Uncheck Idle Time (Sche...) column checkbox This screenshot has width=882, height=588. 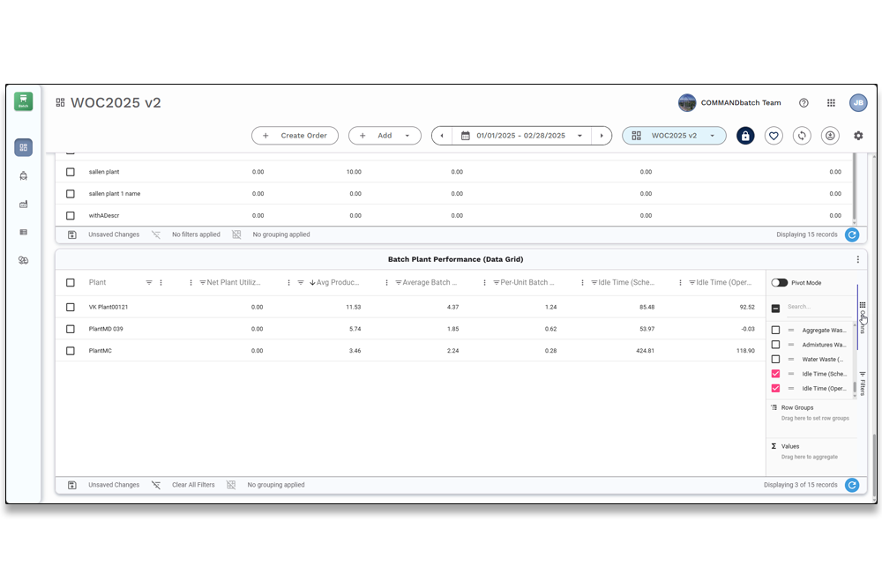point(775,374)
